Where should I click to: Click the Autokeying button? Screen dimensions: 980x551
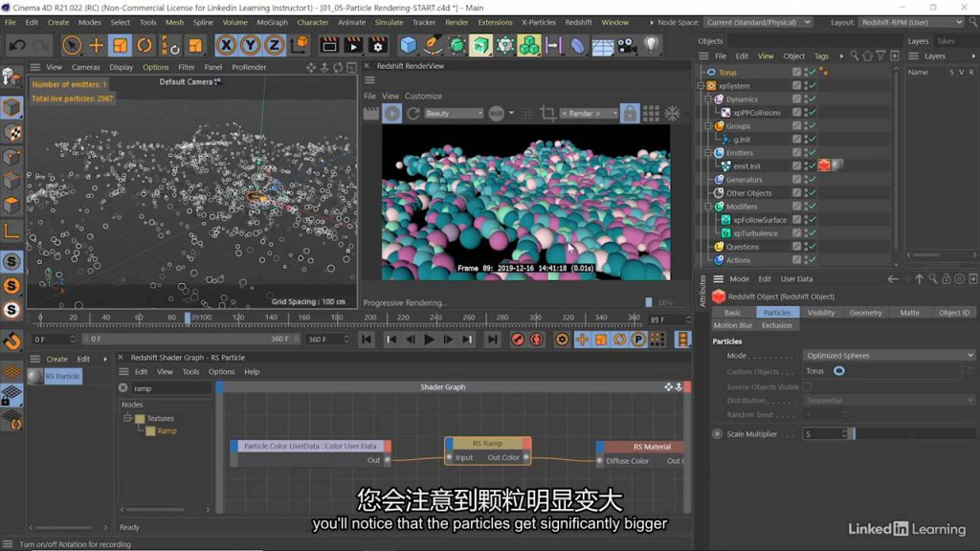[536, 340]
